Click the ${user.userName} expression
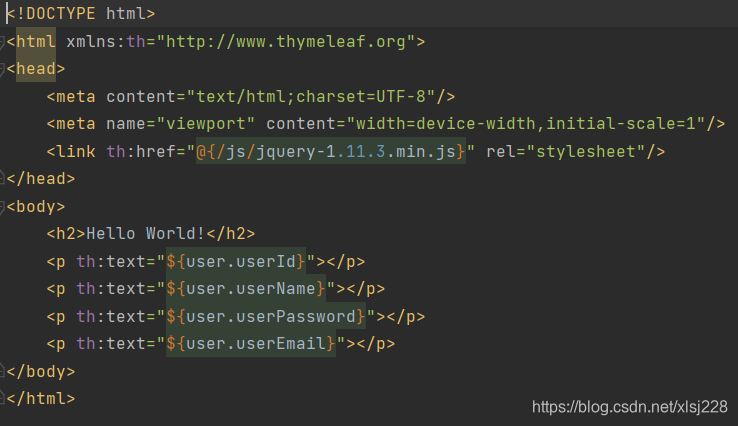Viewport: 738px width, 426px height. (246, 289)
